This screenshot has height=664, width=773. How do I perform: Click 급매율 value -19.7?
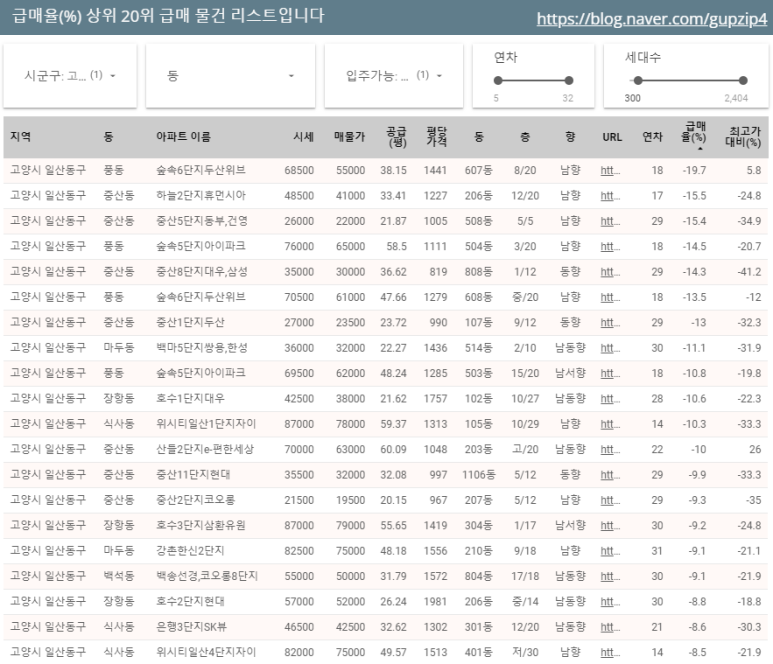click(694, 171)
